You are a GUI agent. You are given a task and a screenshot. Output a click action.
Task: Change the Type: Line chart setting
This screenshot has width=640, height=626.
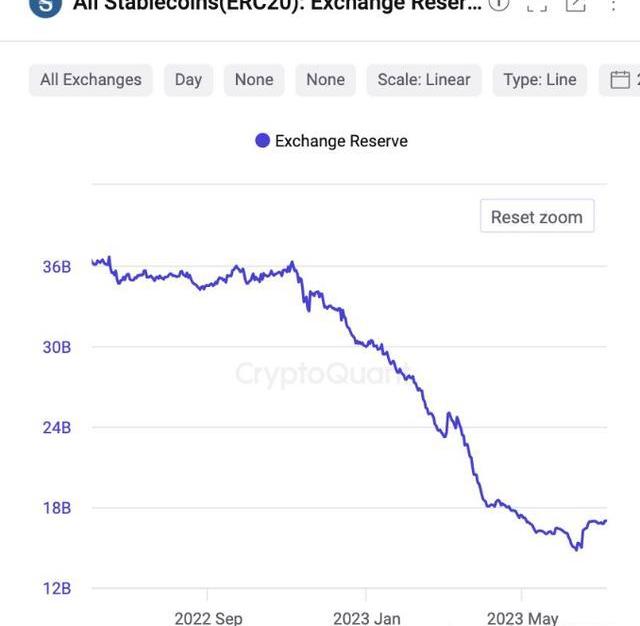(540, 80)
